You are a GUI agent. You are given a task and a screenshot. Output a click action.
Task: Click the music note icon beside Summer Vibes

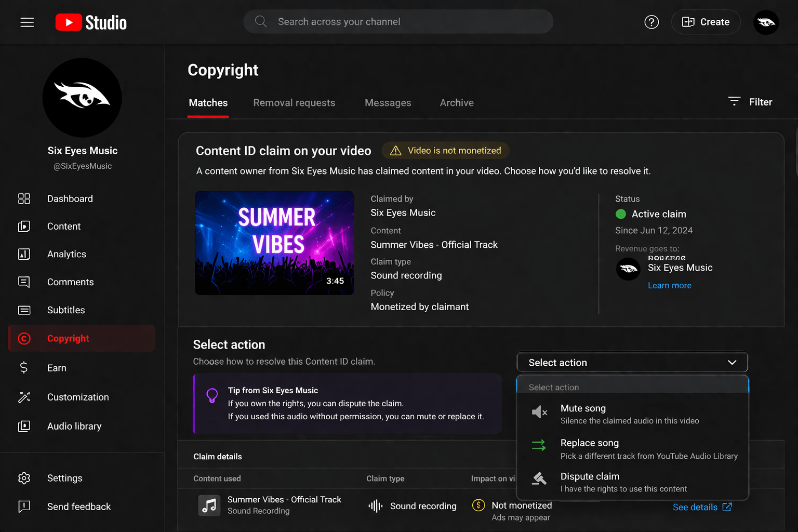click(209, 505)
